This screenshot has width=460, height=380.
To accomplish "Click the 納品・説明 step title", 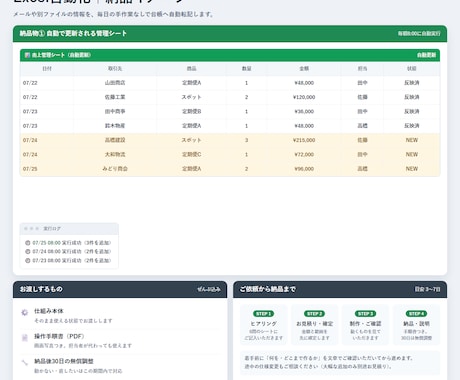I will tap(416, 323).
